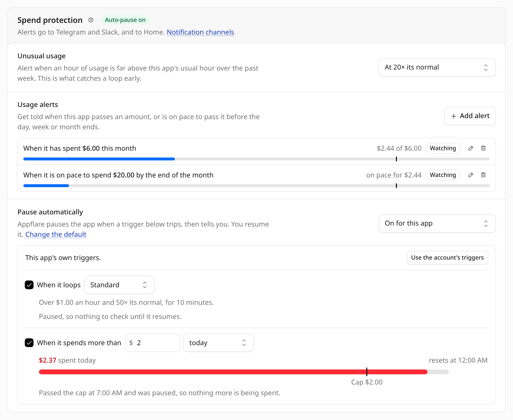This screenshot has width=513, height=420.
Task: Click the Auto-pause on status badge
Action: point(125,20)
